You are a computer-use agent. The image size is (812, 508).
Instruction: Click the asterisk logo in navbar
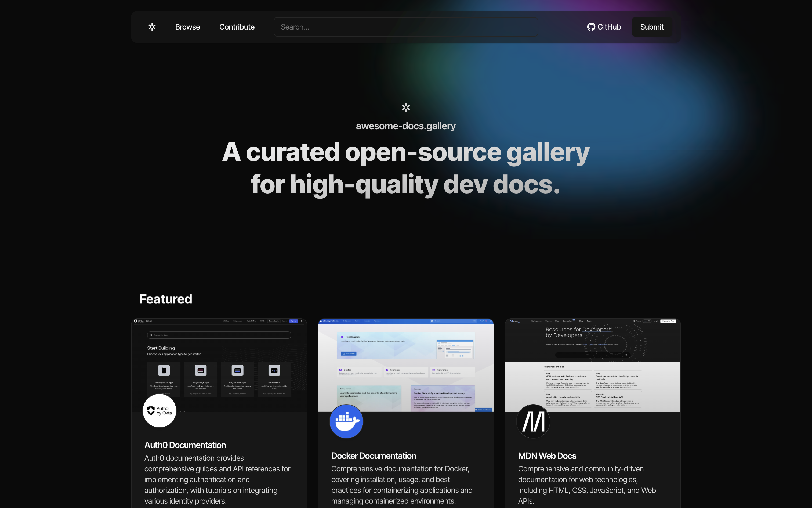[x=152, y=27]
